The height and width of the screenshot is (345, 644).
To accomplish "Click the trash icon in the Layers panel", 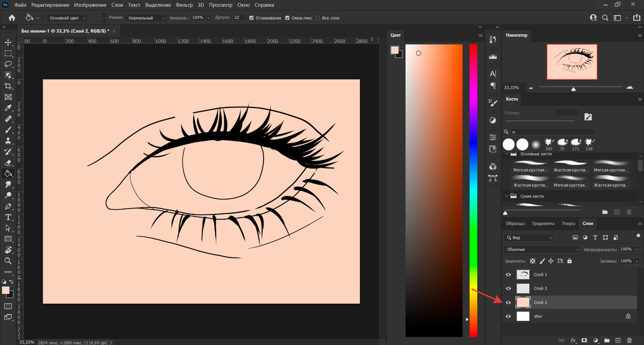I will tap(630, 340).
